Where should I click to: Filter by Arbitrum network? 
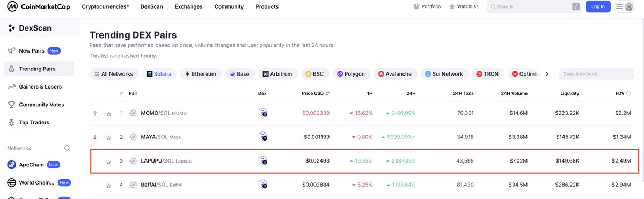278,74
